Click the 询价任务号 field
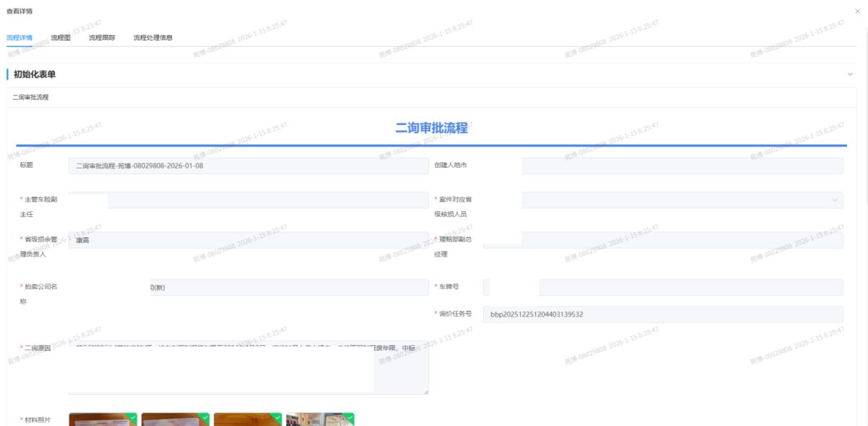 pos(662,315)
